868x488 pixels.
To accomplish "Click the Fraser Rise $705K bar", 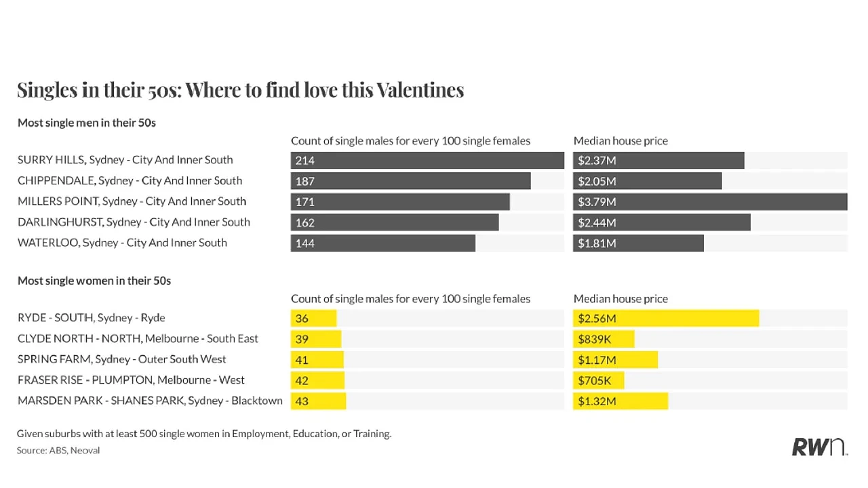I will click(x=599, y=380).
